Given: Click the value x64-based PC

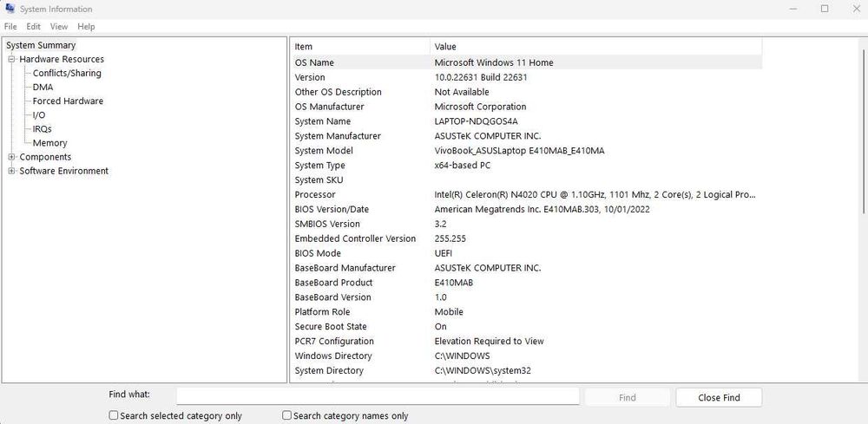Looking at the screenshot, I should click(x=463, y=166).
